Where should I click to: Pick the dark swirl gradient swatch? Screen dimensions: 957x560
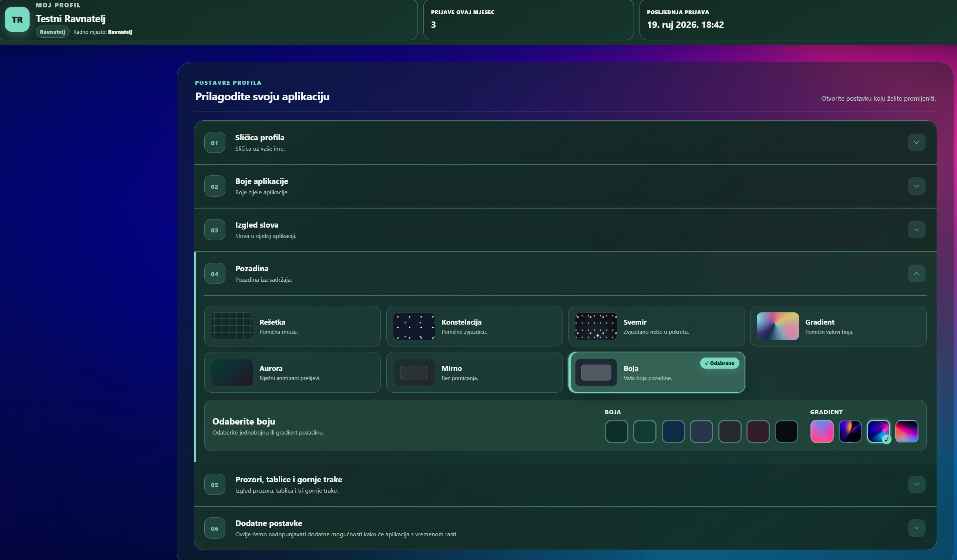[850, 431]
